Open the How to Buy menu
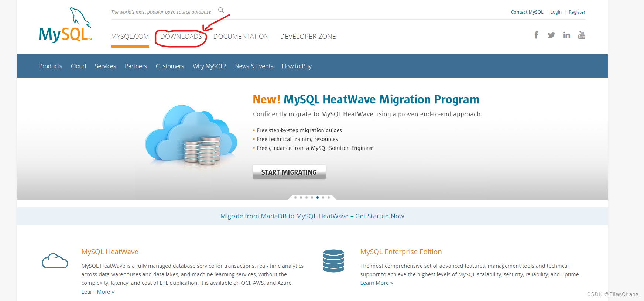 coord(297,66)
